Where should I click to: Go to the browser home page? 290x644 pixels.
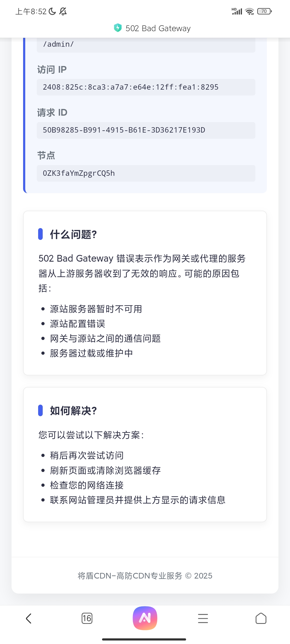coord(261,619)
